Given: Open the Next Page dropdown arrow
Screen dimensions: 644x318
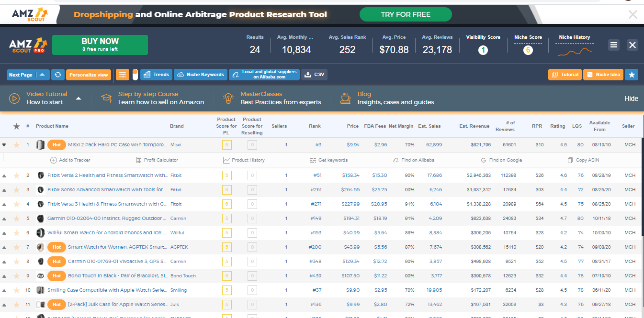Looking at the screenshot, I should [x=42, y=75].
